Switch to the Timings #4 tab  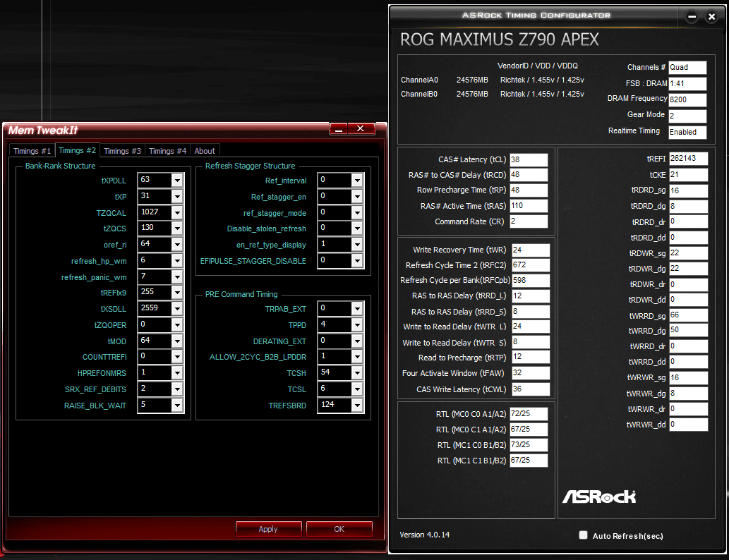(167, 151)
